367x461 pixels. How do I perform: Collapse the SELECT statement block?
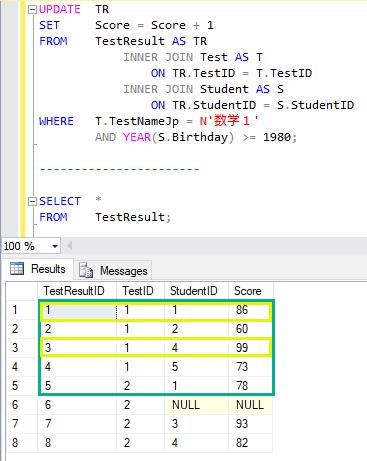point(32,201)
